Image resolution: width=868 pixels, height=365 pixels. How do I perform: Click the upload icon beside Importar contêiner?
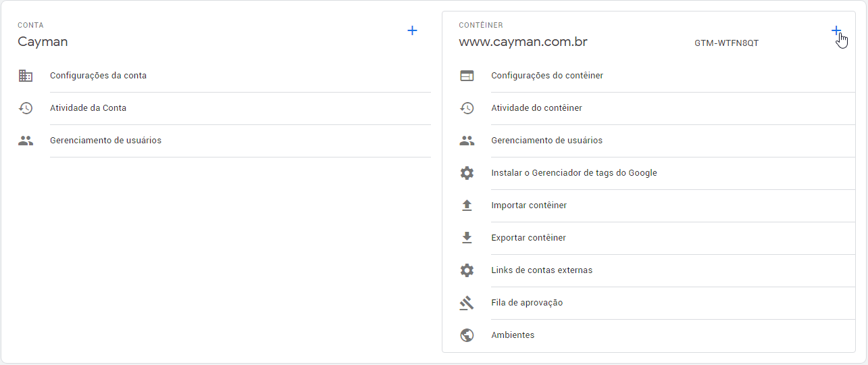[x=467, y=205]
